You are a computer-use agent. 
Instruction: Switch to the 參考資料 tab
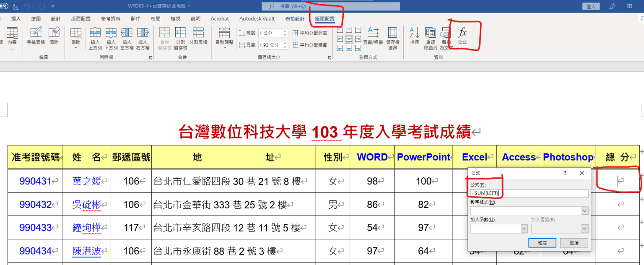point(111,19)
